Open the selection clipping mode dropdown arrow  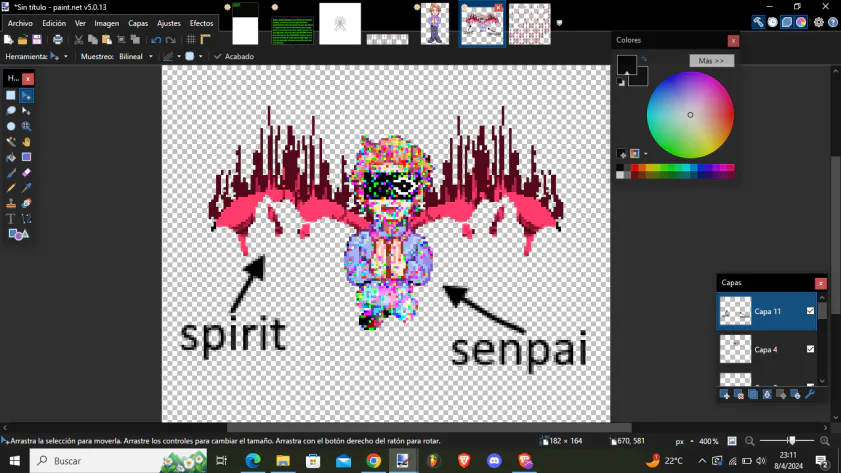(x=201, y=56)
